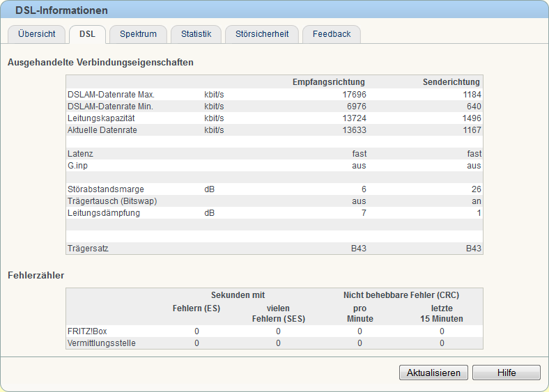Image resolution: width=549 pixels, height=392 pixels.
Task: Open Hilfe via the button
Action: coord(507,373)
